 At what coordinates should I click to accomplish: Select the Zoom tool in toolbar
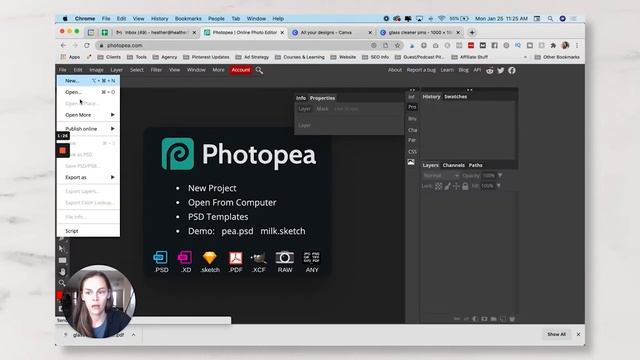(62, 283)
